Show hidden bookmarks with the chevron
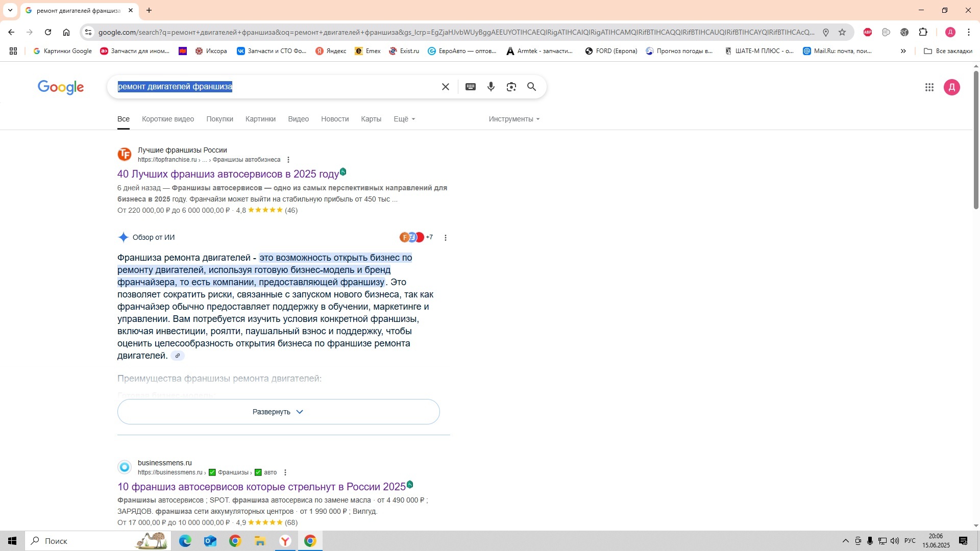 [x=903, y=51]
